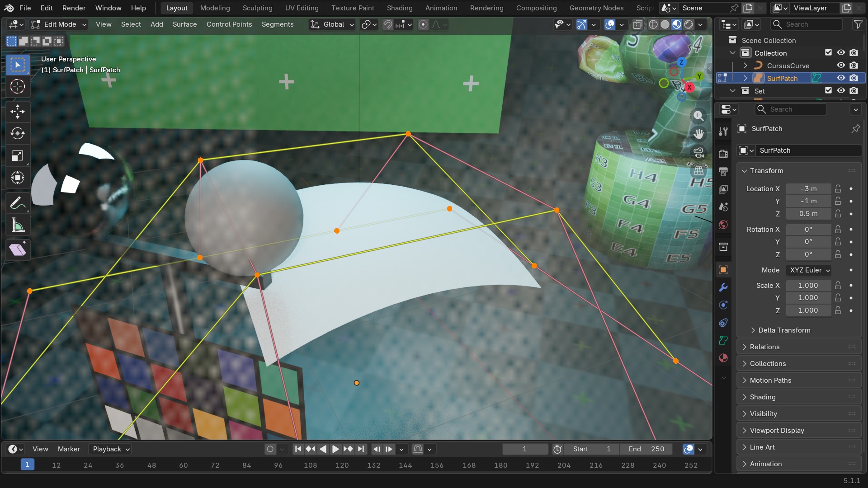Activate the Scale tool
The width and height of the screenshot is (868, 488).
point(18,155)
